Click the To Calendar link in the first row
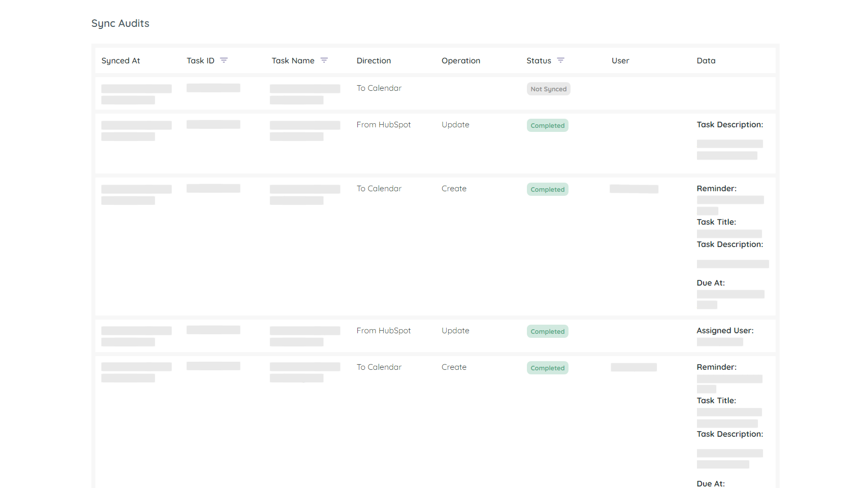Screen dimensions: 868x488 (x=379, y=88)
